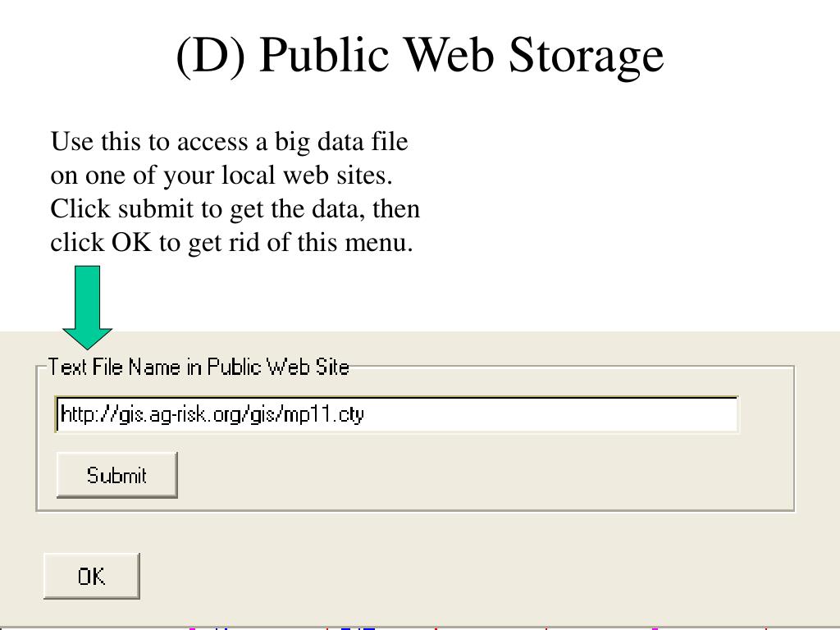Click the "Use this to access a big data file" line
Screen dimensions: 840x630
click(x=230, y=142)
